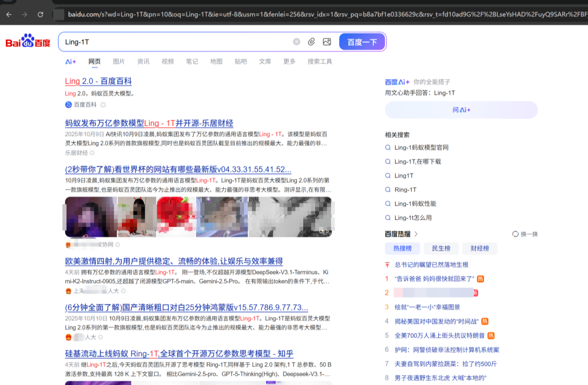Open hot search 护网:网警侦破非法控制计算机系统案
Image resolution: width=588 pixels, height=385 pixels.
pos(446,350)
